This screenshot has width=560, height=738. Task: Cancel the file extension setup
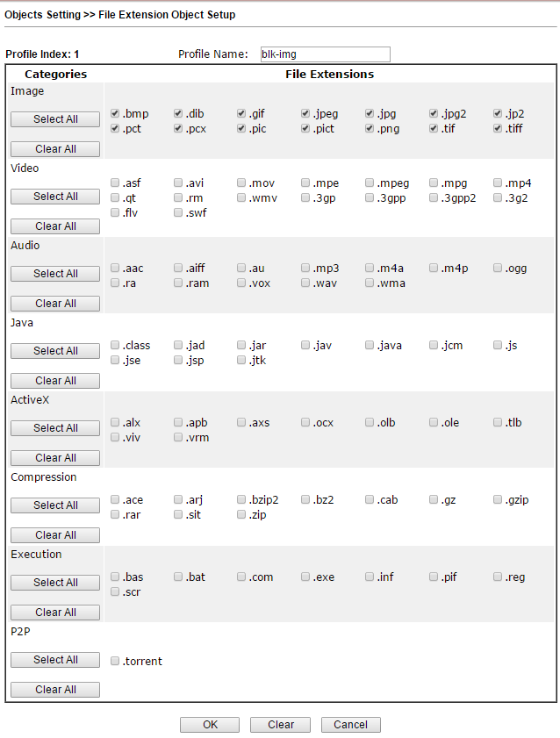pos(350,725)
